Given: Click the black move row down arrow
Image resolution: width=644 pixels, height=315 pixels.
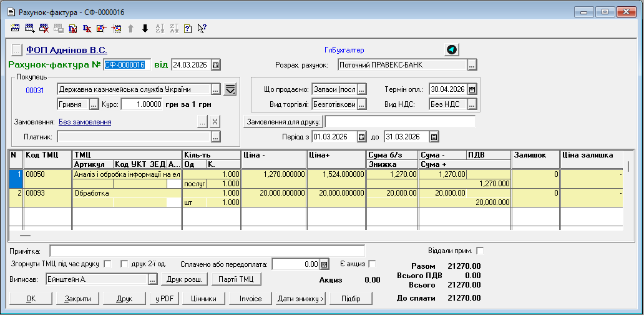Looking at the screenshot, I should point(145,28).
